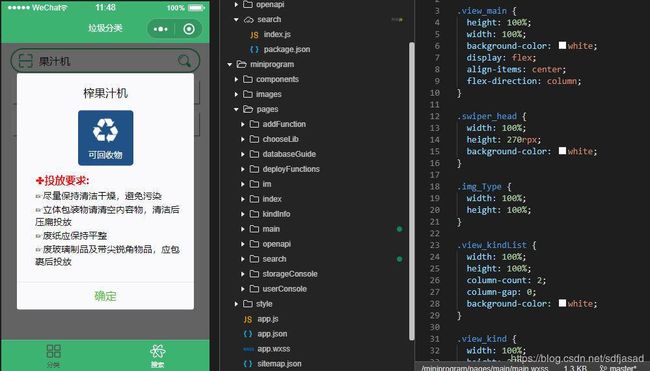Click the master git branch indicator
Screen dimensions: 650x371
click(x=618, y=368)
